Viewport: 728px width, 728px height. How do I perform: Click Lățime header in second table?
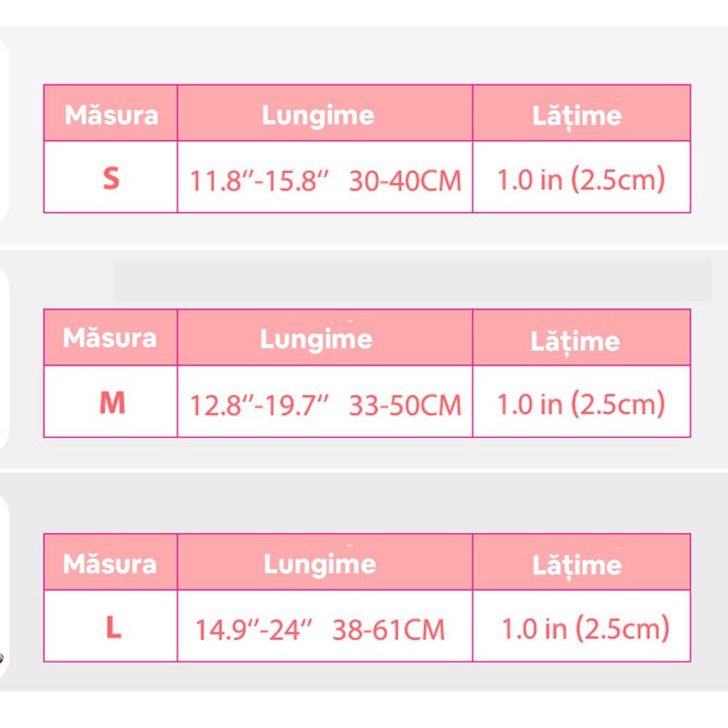(575, 342)
